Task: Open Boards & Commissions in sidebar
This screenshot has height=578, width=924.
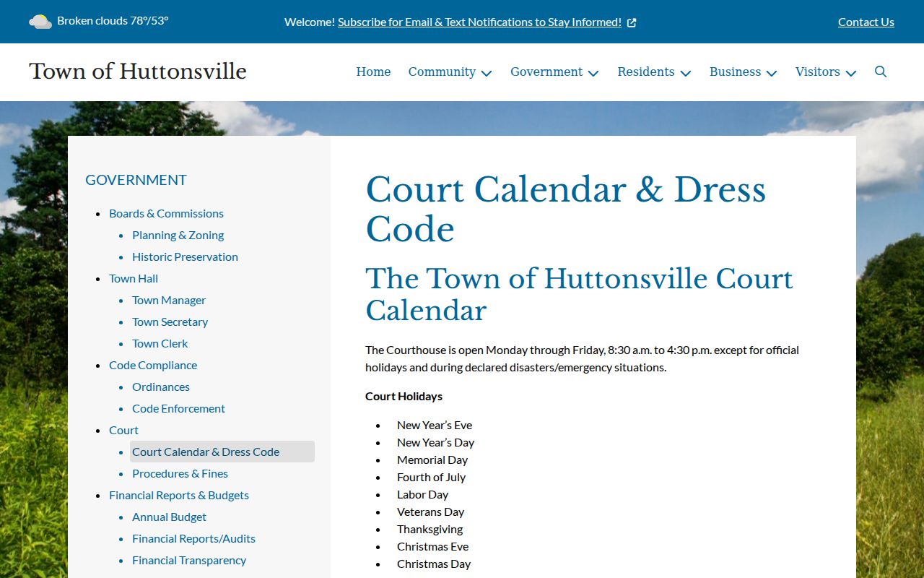Action: tap(166, 213)
